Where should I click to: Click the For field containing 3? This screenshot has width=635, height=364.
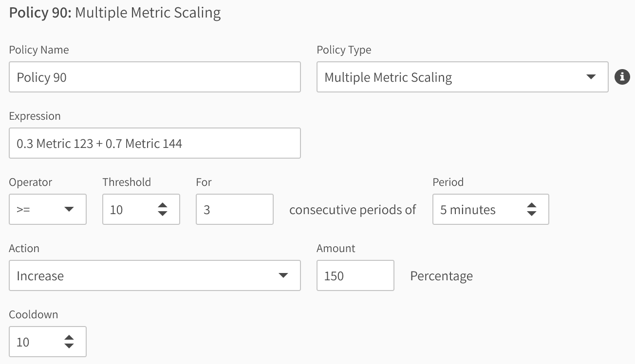(x=234, y=209)
